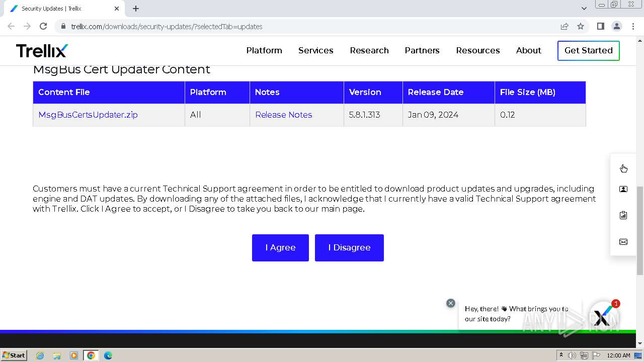Open the Release Notes link
This screenshot has height=362, width=644.
(x=284, y=115)
